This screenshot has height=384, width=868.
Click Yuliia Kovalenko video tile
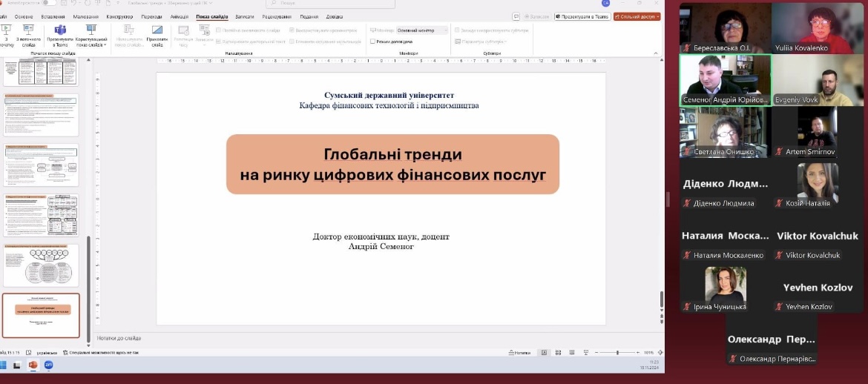(818, 29)
